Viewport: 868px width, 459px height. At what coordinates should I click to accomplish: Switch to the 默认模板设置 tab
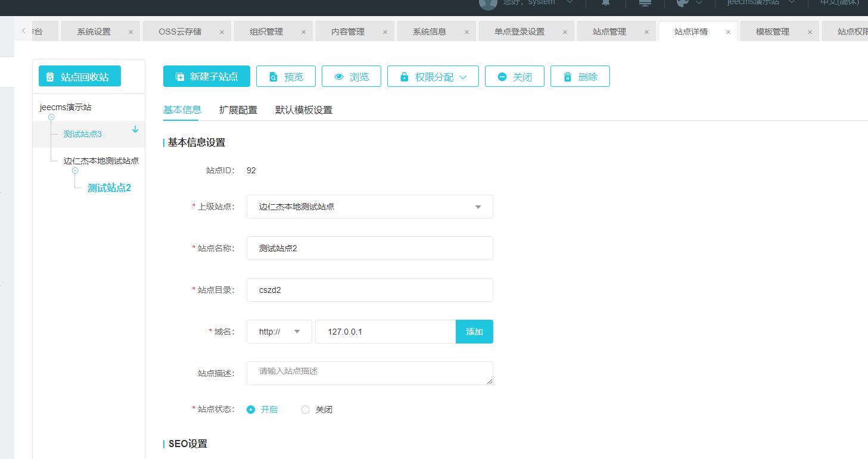click(303, 110)
